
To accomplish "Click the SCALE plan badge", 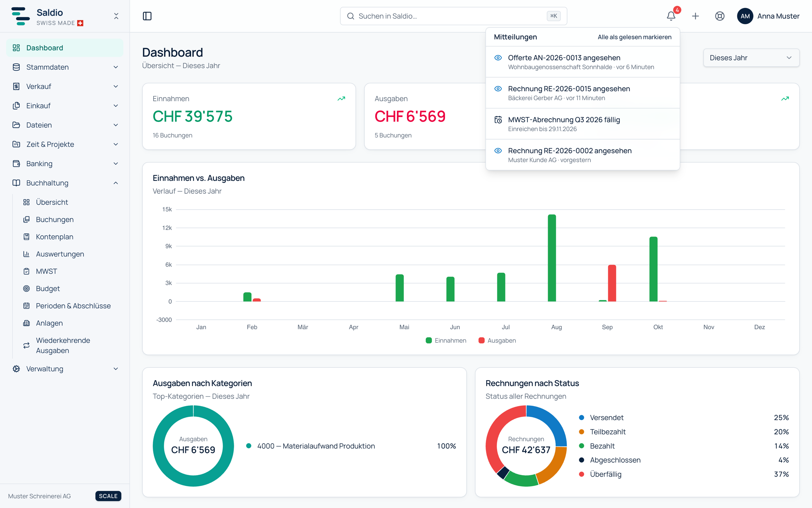I will tap(108, 496).
